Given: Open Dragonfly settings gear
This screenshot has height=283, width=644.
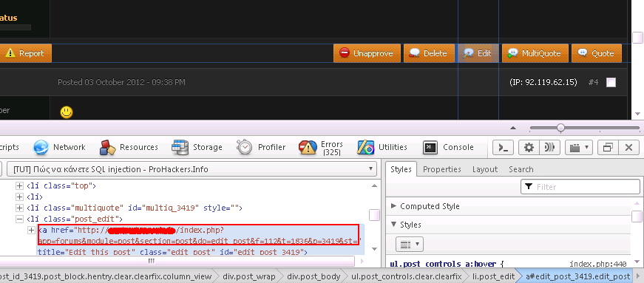Looking at the screenshot, I should [529, 147].
